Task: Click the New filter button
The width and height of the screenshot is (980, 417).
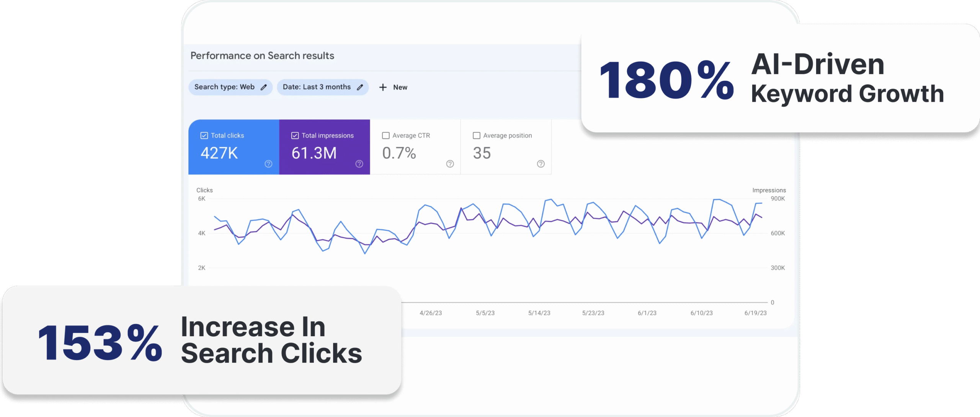Action: (400, 87)
